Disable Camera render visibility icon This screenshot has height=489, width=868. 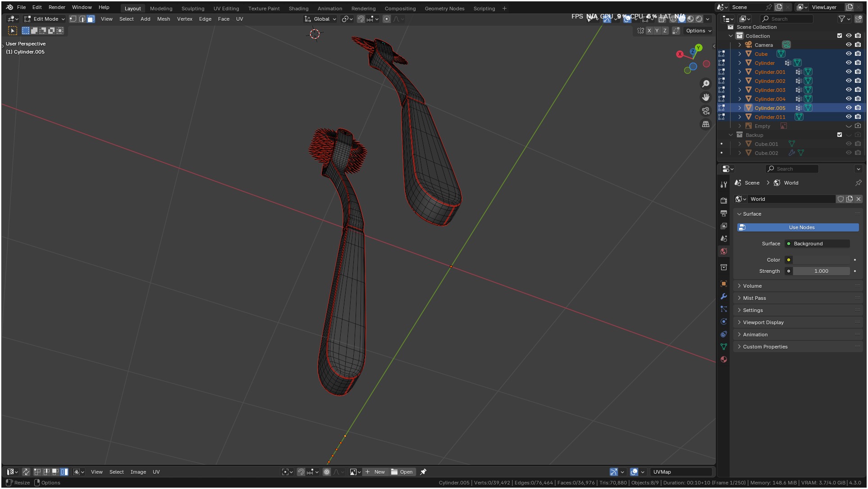(858, 45)
